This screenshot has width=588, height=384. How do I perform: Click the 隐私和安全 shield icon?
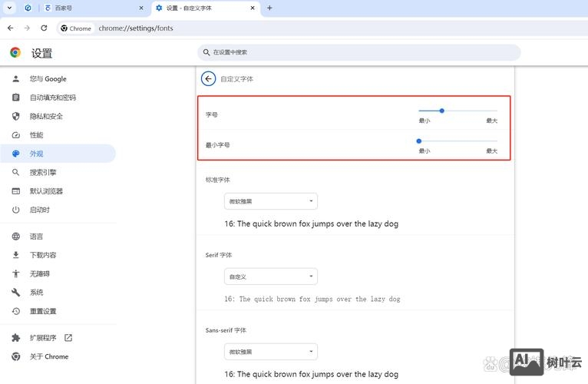15,116
